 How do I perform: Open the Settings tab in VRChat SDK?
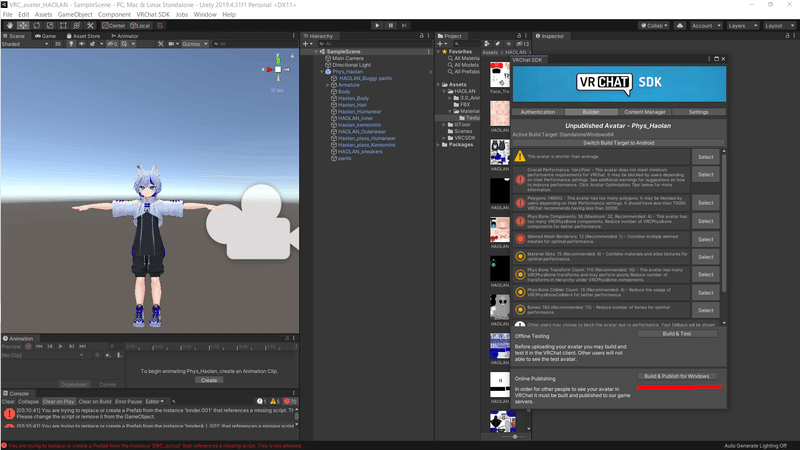[698, 112]
